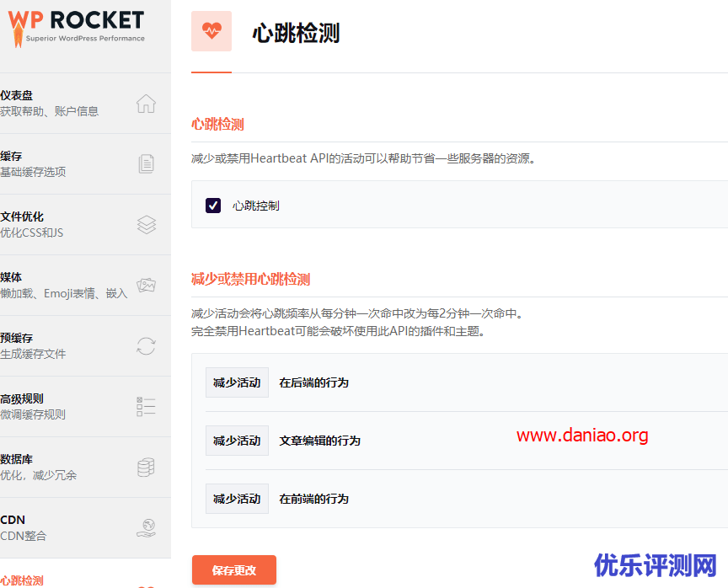Viewport: 728px width, 588px height.
Task: Click the 在后端的行为 label
Action: pos(313,382)
